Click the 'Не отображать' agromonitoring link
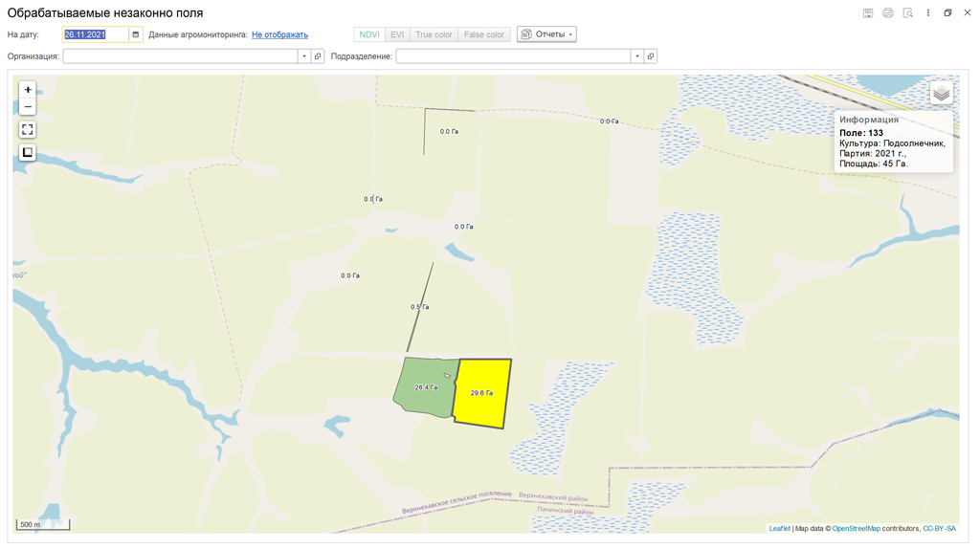The image size is (980, 549). [279, 34]
